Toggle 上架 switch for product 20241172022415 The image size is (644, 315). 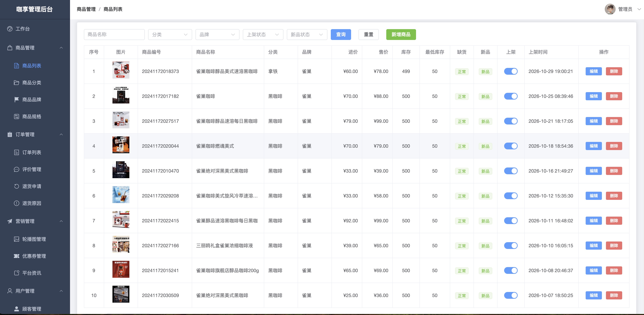click(511, 221)
